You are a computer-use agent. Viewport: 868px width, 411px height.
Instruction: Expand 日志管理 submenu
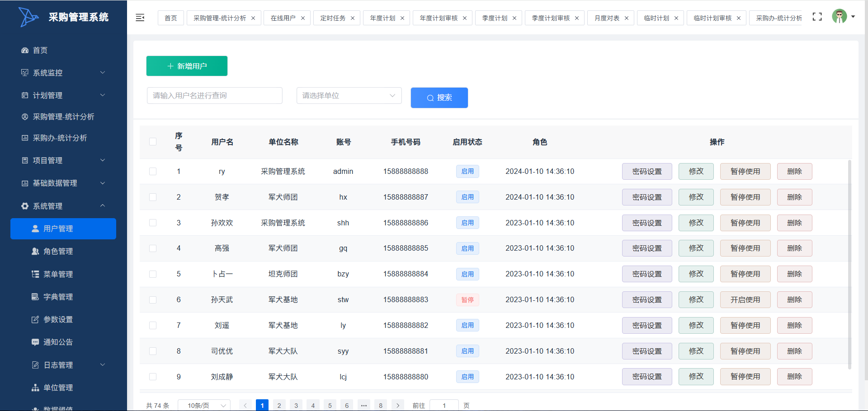coord(63,365)
